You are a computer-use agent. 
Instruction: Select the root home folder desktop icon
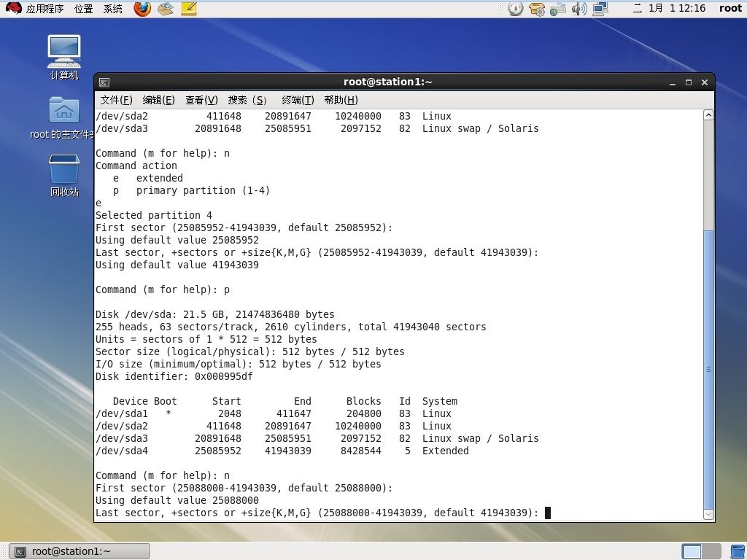coord(63,118)
